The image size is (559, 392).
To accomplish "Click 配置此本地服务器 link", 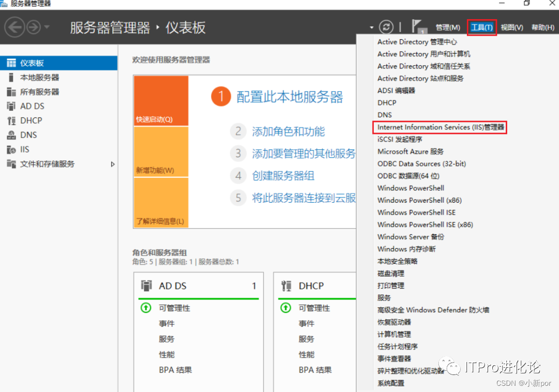I will pyautogui.click(x=290, y=97).
